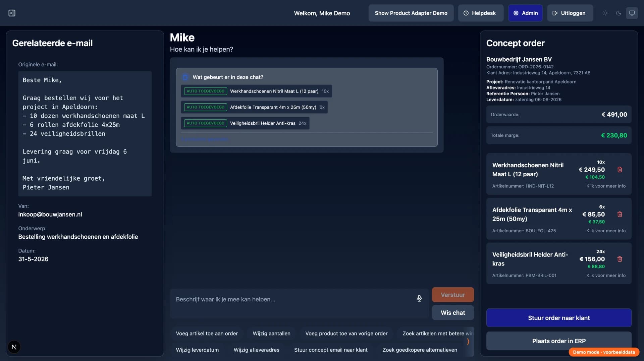Click Ordernummer: ORD-2026-0142

point(520,67)
